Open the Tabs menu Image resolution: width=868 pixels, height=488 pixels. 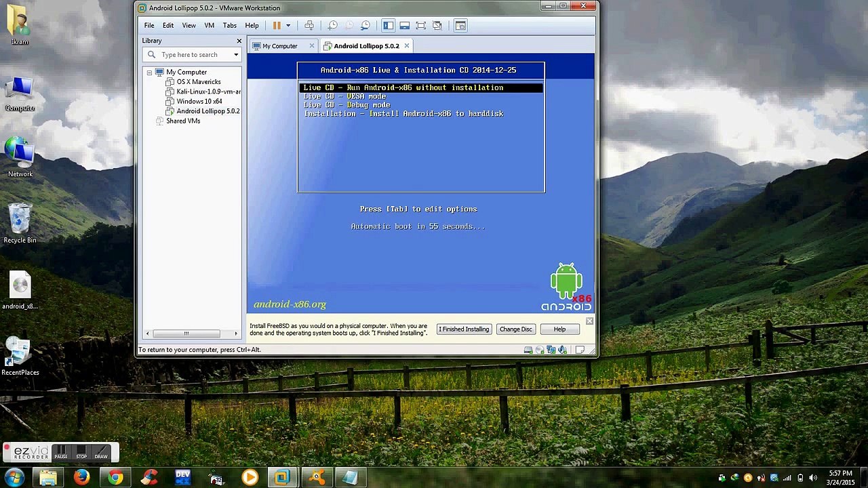pos(230,25)
